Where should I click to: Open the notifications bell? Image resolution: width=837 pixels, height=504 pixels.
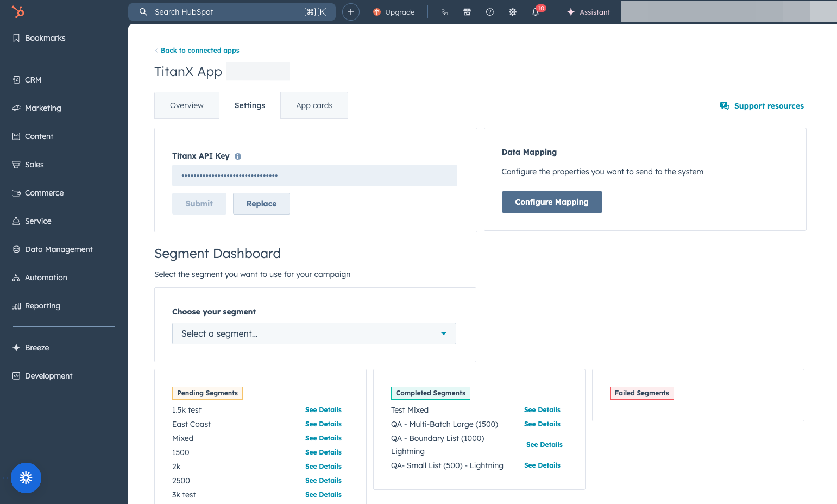[x=536, y=12]
